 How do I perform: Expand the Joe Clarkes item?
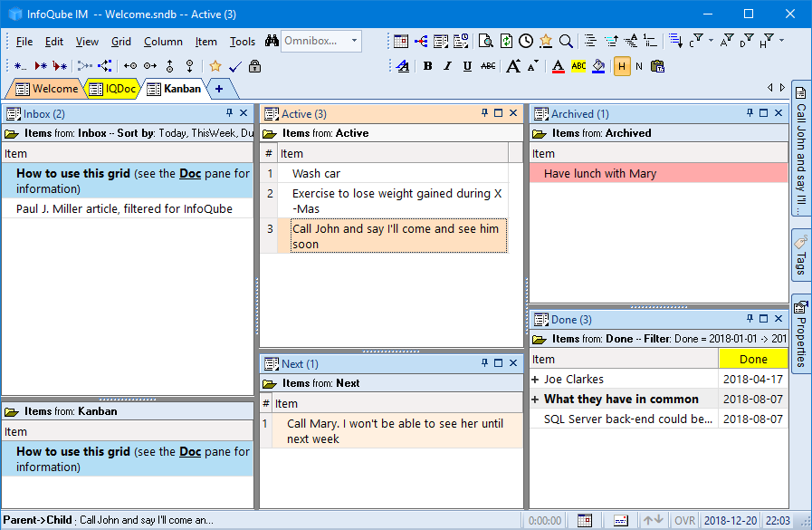[x=535, y=380]
